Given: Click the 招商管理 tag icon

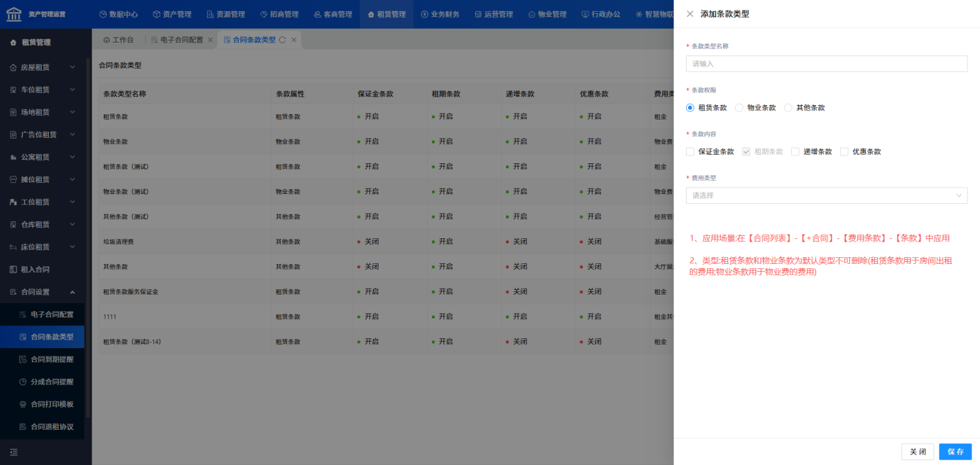Looking at the screenshot, I should click(x=264, y=14).
